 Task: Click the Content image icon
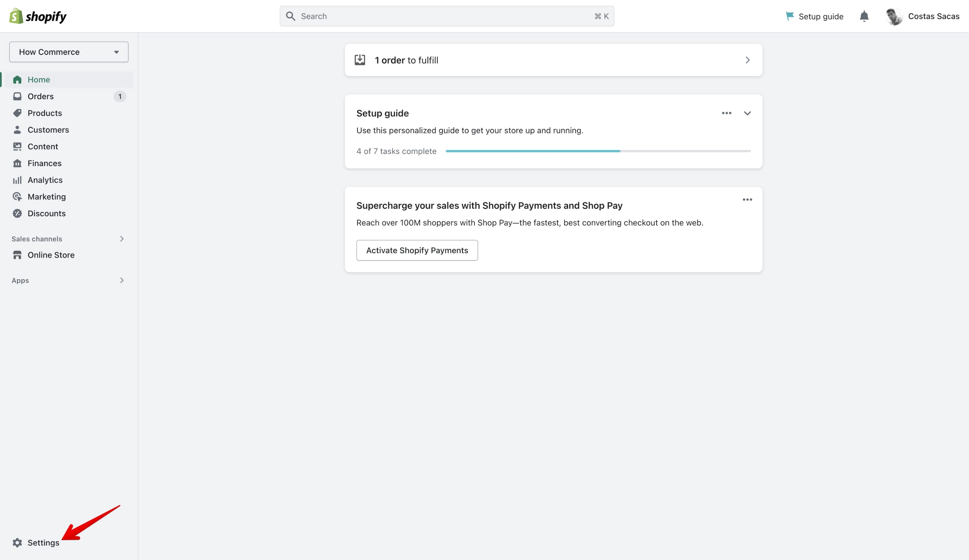click(17, 146)
